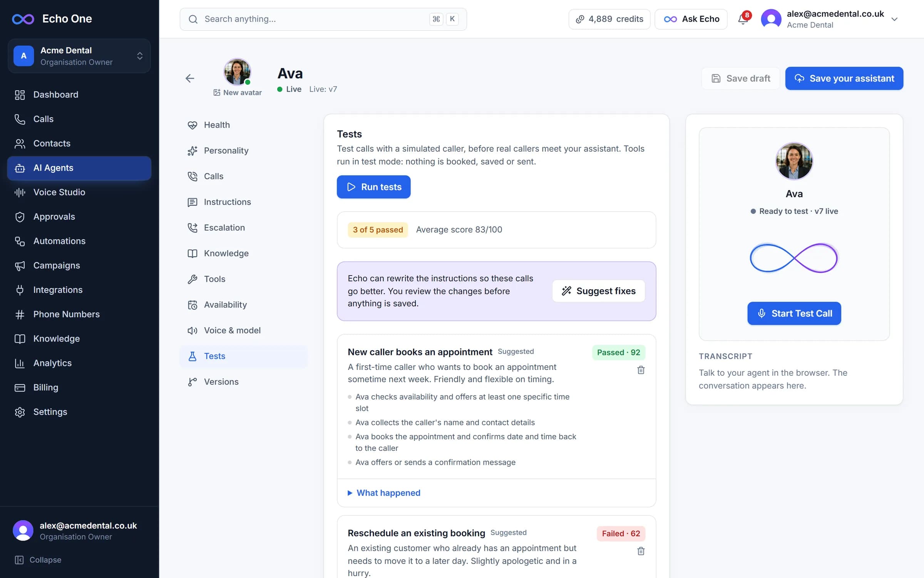The width and height of the screenshot is (924, 578).
Task: Select the Tests section
Action: tap(243, 356)
